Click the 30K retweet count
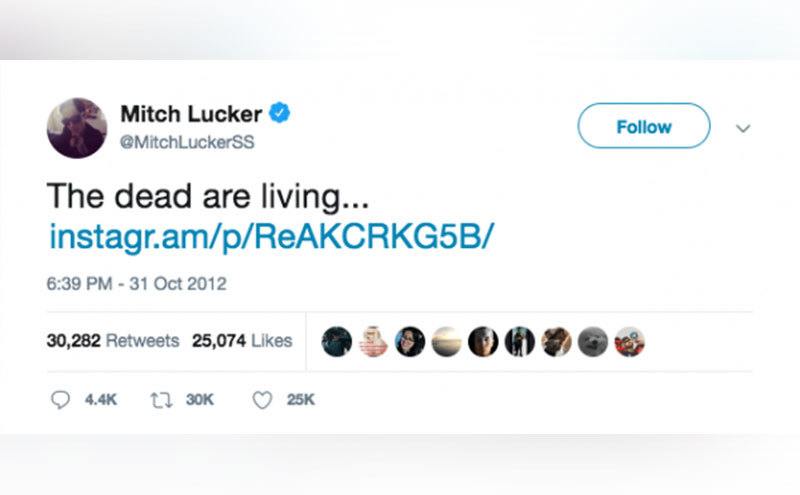This screenshot has height=495, width=800. (200, 400)
